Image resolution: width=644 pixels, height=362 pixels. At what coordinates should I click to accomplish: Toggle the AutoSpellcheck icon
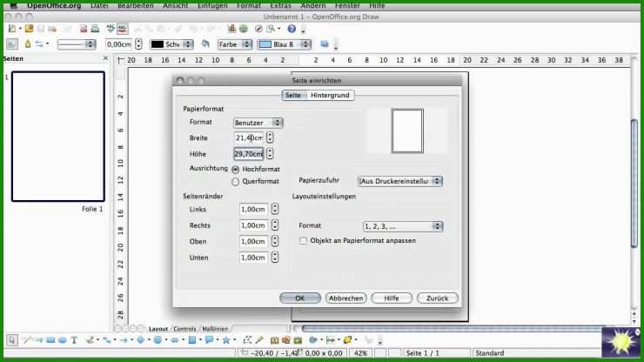click(x=122, y=29)
